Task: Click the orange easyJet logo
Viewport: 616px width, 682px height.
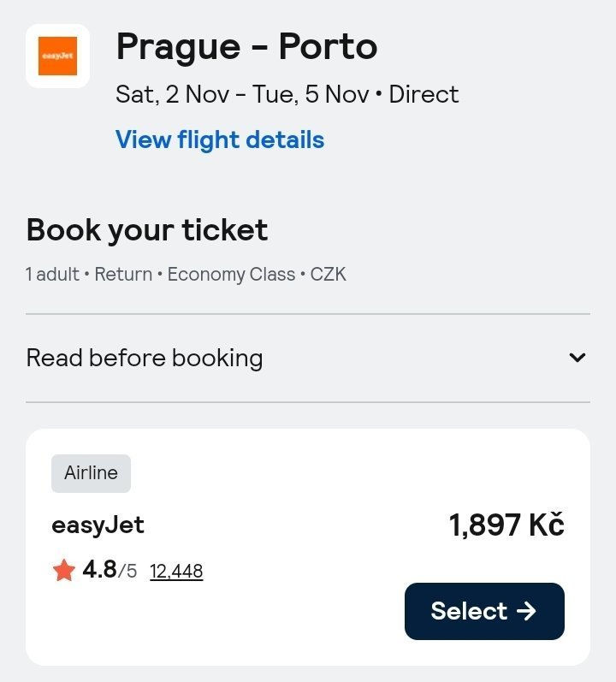Action: [57, 56]
